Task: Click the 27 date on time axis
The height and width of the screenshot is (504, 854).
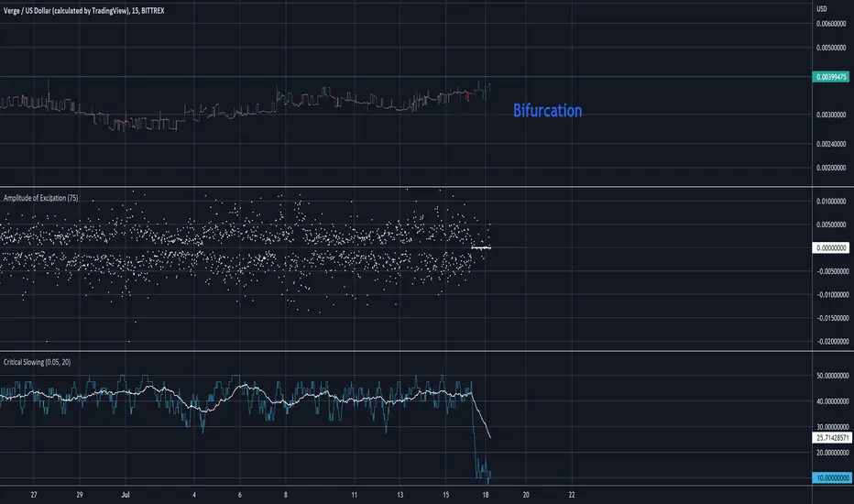Action: (x=34, y=495)
